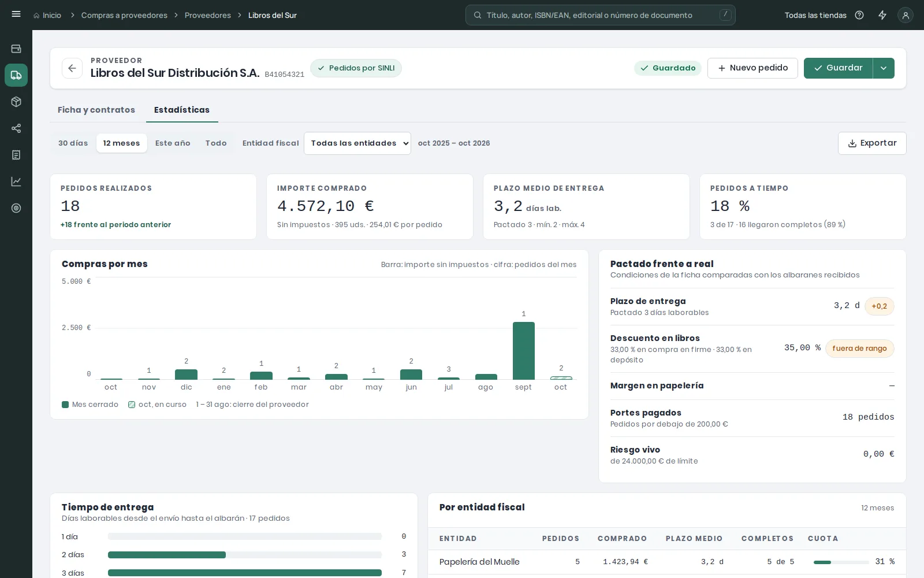Click the lightning bolt icon
This screenshot has height=578, width=924.
882,15
